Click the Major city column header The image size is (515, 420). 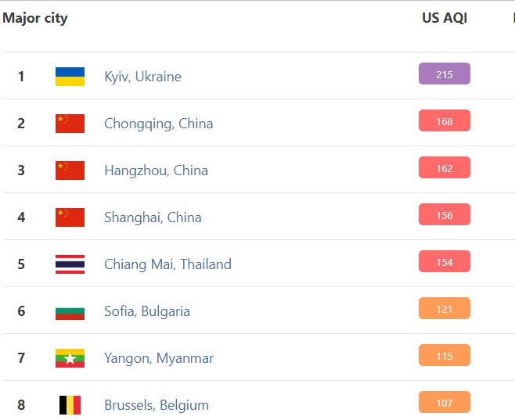coord(35,18)
